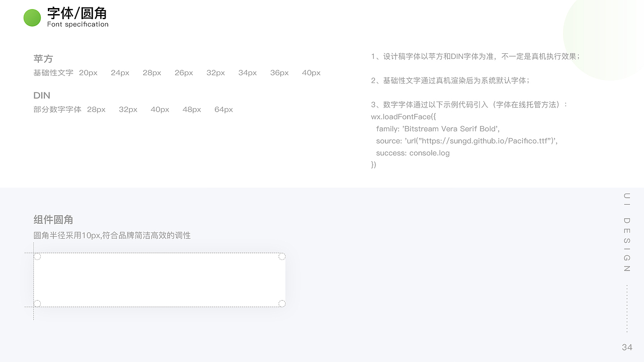Select the family: 'Bitstream Vera Serif Bold' line
Screen dimensions: 644x362
point(438,129)
